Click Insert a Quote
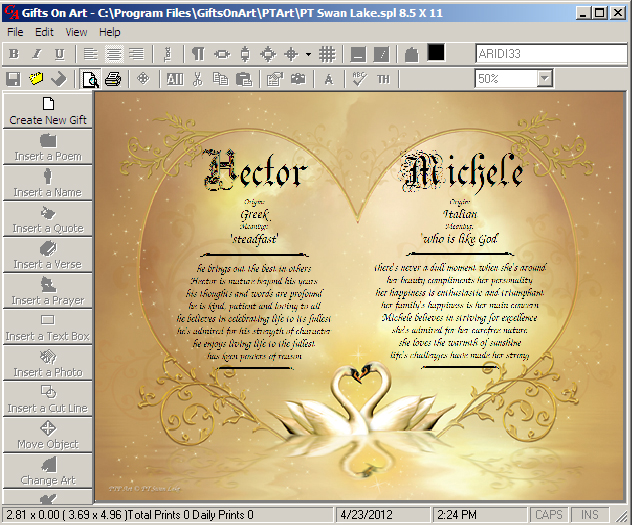 [x=48, y=219]
